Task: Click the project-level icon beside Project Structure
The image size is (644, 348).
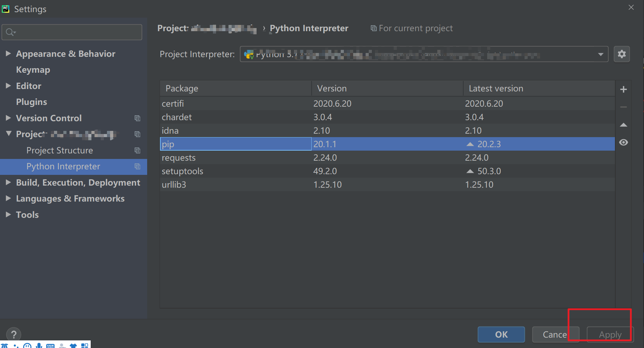Action: click(137, 151)
